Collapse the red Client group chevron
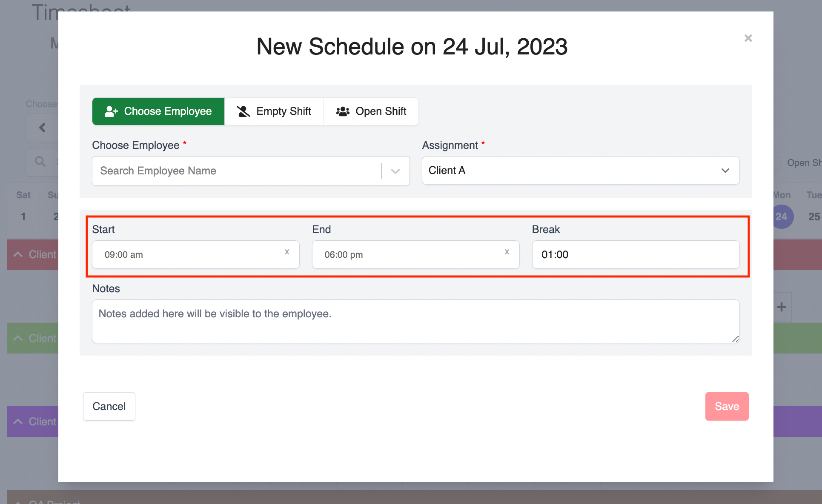Screen dimensions: 822x504 [18, 254]
